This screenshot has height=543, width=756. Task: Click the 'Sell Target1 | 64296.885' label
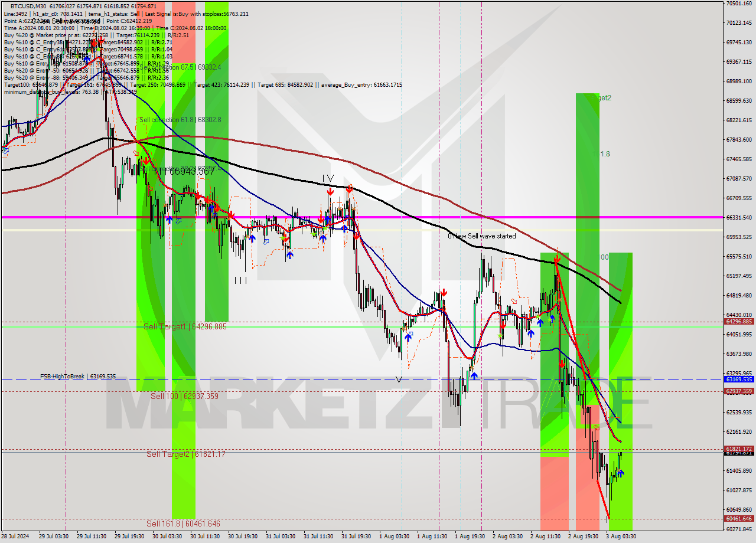pyautogui.click(x=185, y=326)
